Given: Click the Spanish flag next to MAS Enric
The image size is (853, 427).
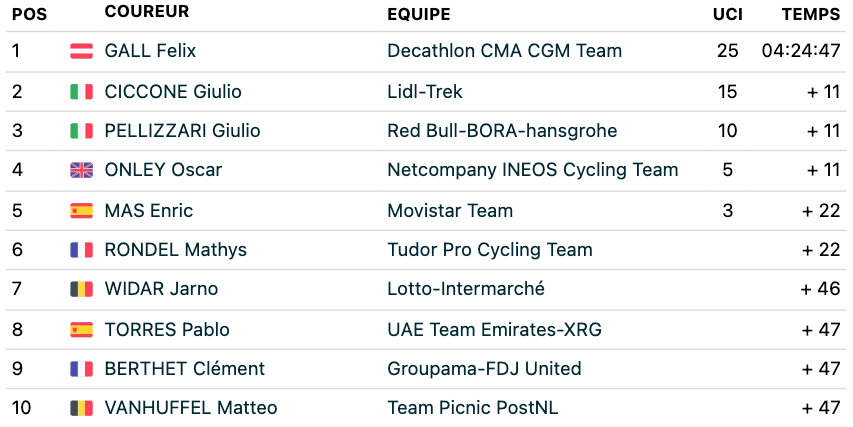Looking at the screenshot, I should pos(82,211).
